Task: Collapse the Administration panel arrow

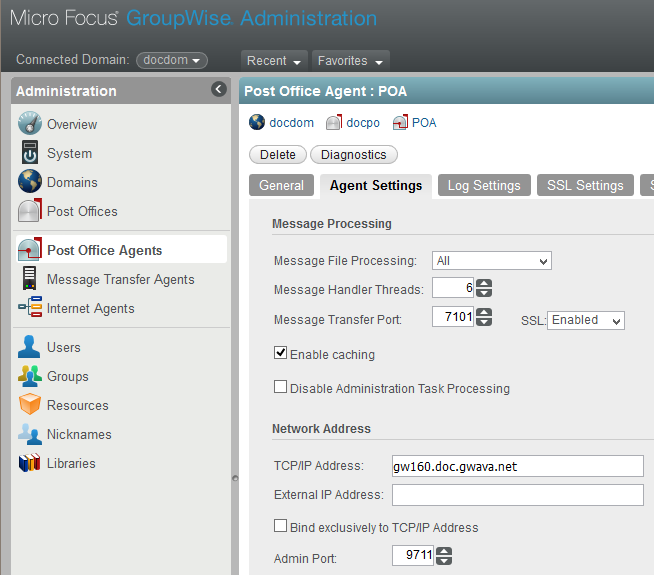Action: coord(219,89)
